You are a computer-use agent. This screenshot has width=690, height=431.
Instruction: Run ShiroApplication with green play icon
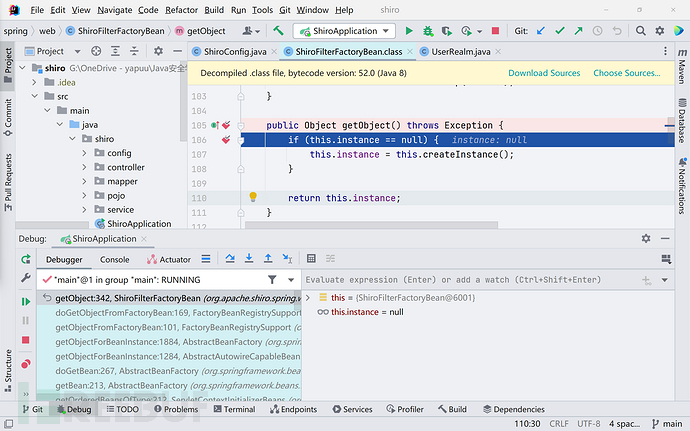pyautogui.click(x=409, y=31)
